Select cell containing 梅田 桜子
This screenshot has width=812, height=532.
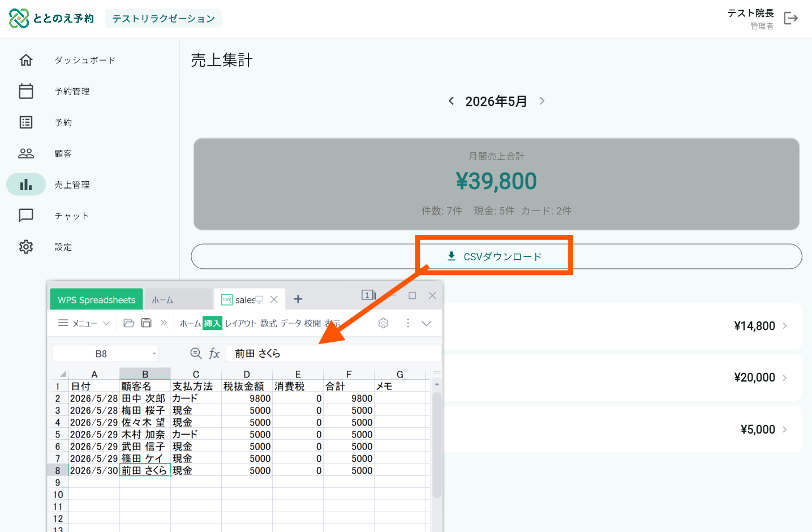(x=145, y=410)
